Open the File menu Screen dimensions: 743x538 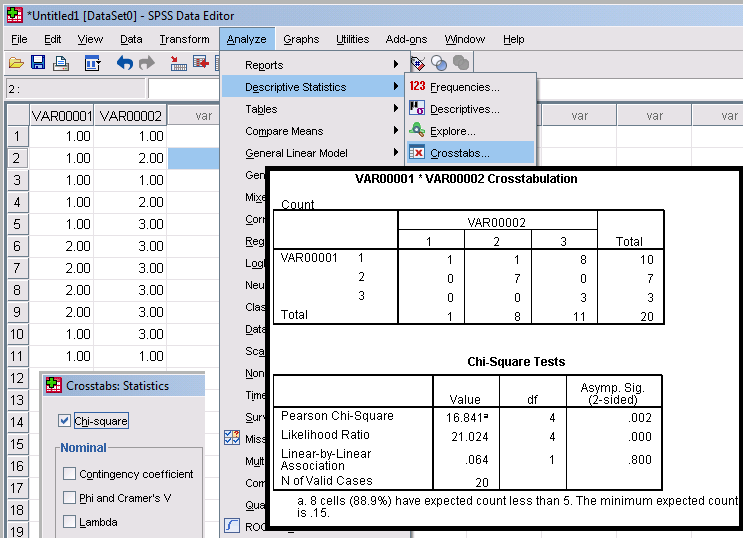(19, 39)
